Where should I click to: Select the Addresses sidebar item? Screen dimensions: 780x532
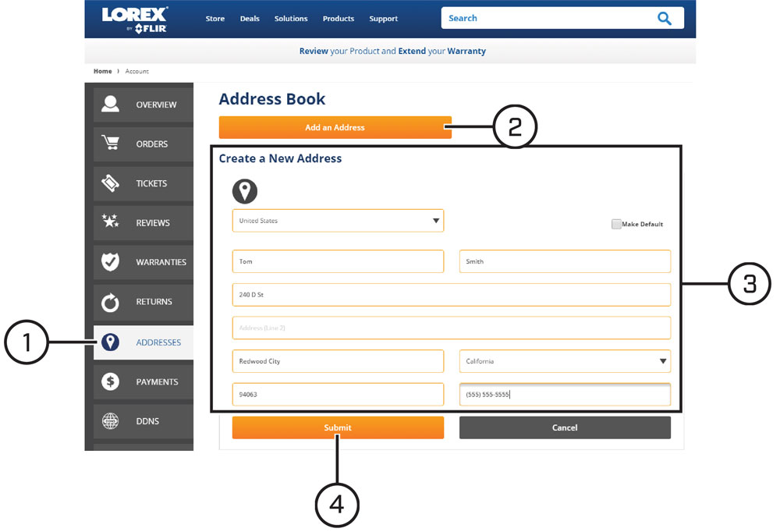coord(144,342)
